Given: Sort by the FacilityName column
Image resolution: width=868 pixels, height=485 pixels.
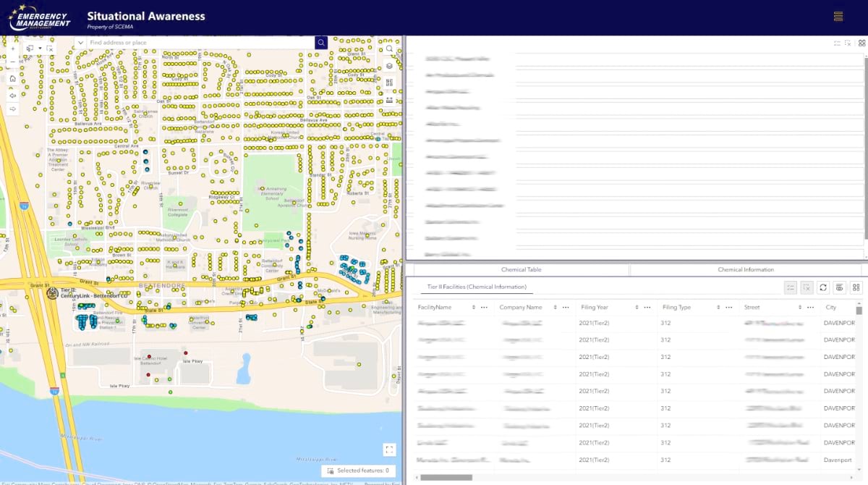Looking at the screenshot, I should point(474,307).
